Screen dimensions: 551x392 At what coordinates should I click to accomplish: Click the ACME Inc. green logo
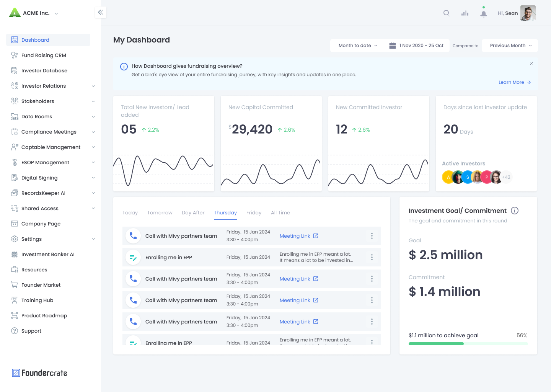(x=15, y=13)
